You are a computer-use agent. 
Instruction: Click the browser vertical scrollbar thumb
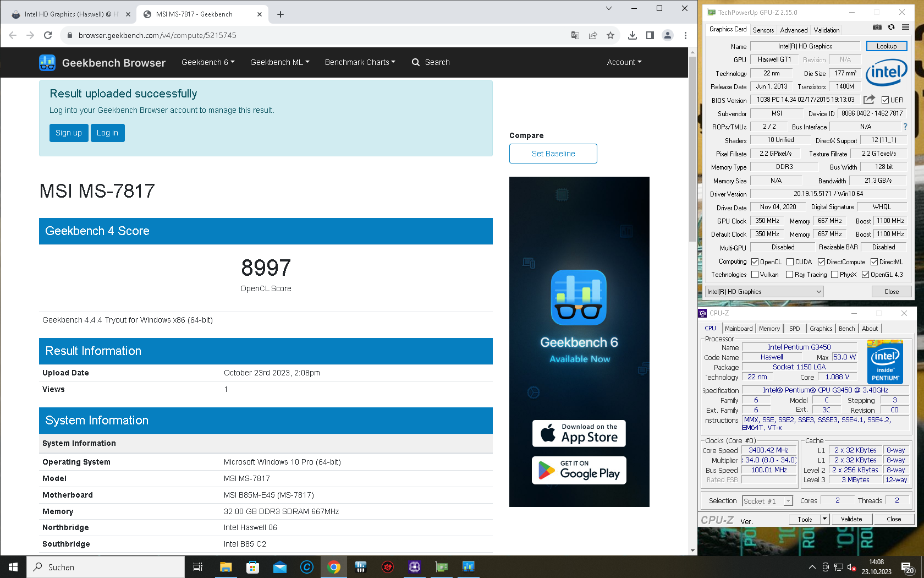tap(692, 149)
